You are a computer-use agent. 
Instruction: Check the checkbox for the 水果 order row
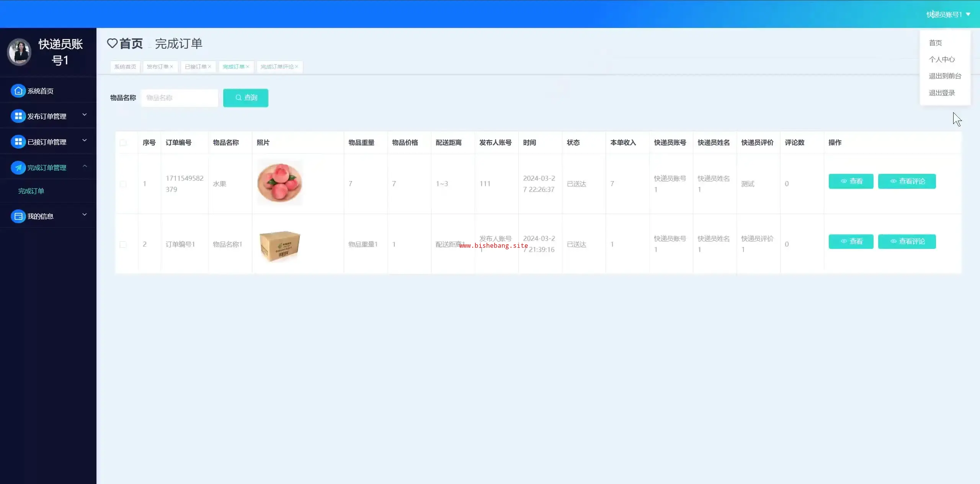click(x=123, y=184)
